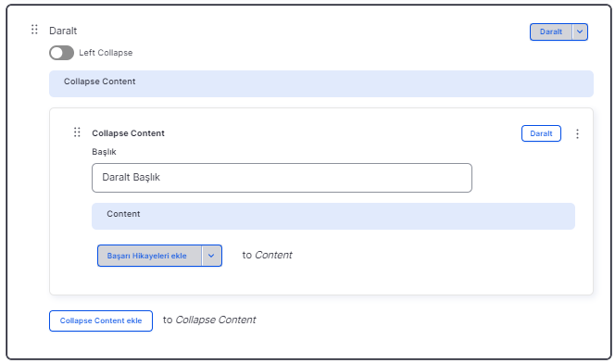Focus the Daralt Başlık text field
Screen dimensions: 615x364
pos(282,178)
